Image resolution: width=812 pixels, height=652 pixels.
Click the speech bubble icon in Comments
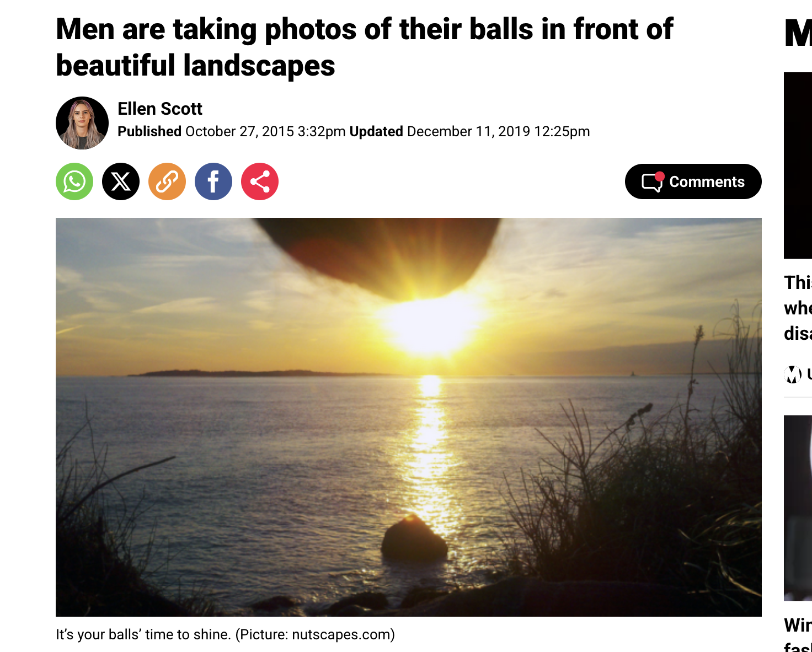(x=653, y=182)
